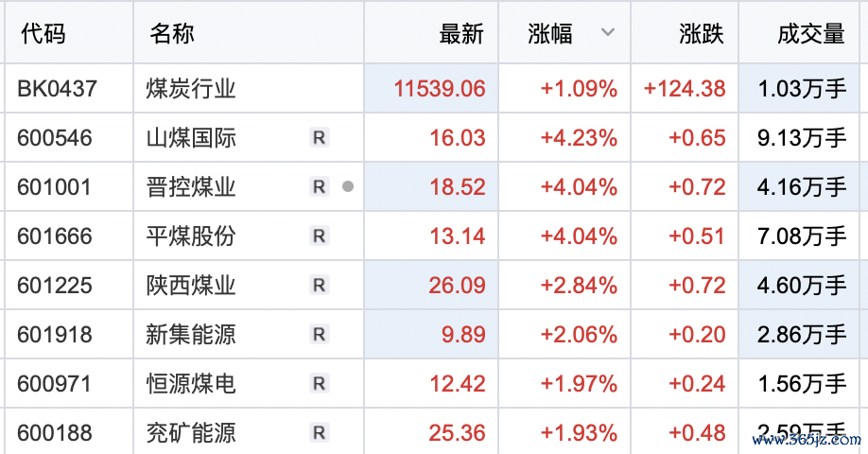Click 恒源煤电 stock name
This screenshot has height=454, width=868.
pos(191,384)
